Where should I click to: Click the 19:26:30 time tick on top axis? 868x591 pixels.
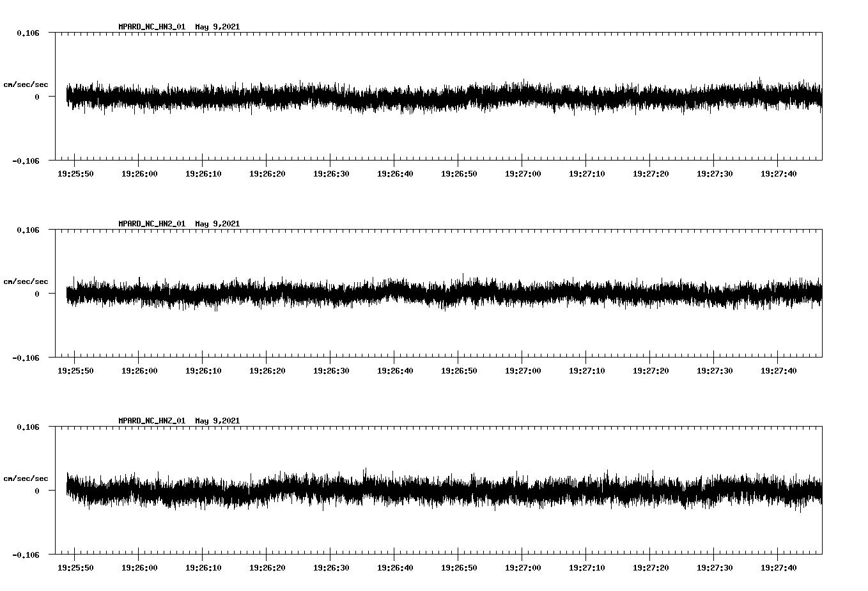(331, 172)
